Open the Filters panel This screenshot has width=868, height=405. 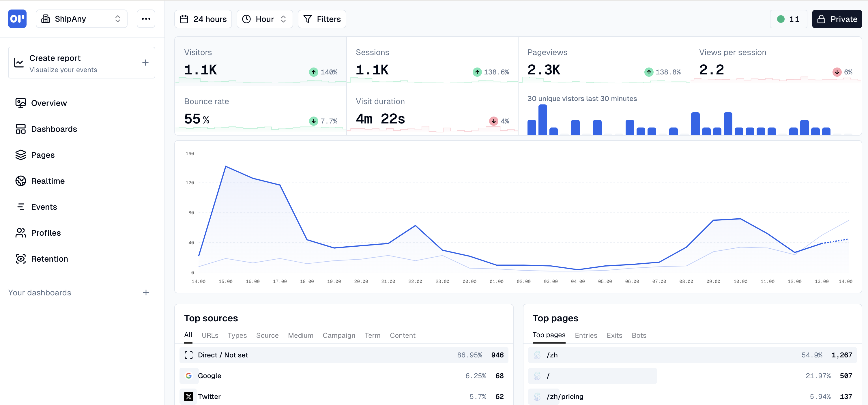tap(321, 19)
